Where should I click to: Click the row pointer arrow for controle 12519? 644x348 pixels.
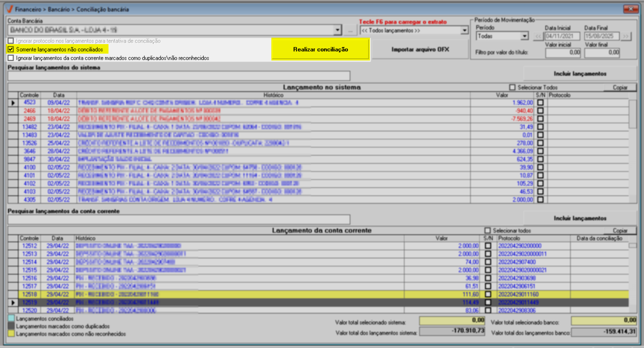13,303
